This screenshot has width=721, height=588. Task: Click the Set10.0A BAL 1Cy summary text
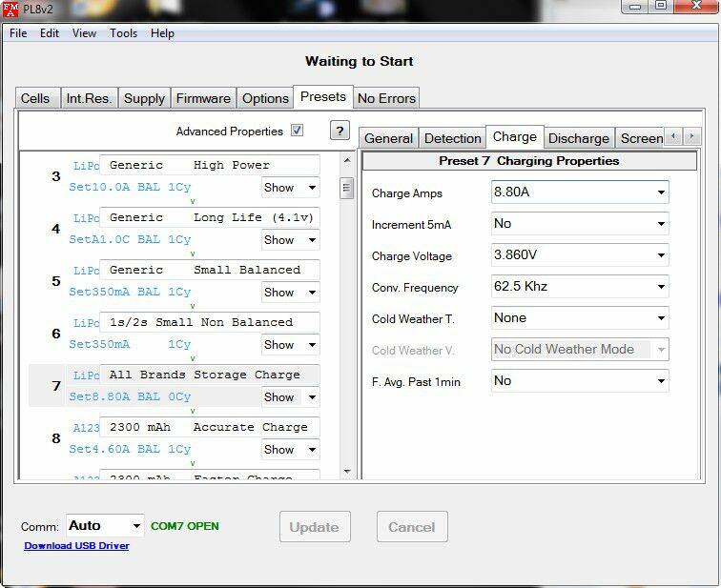coord(130,188)
